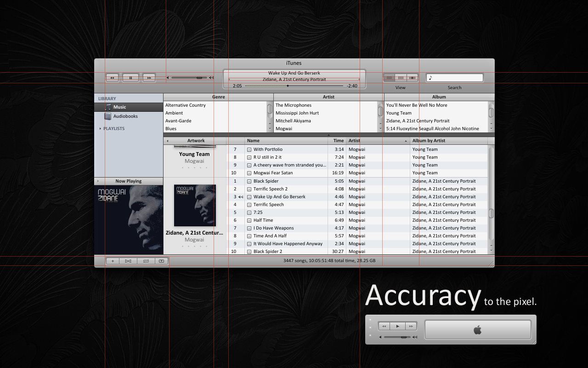
Task: Expand the PLAYLISTS section
Action: pos(100,128)
